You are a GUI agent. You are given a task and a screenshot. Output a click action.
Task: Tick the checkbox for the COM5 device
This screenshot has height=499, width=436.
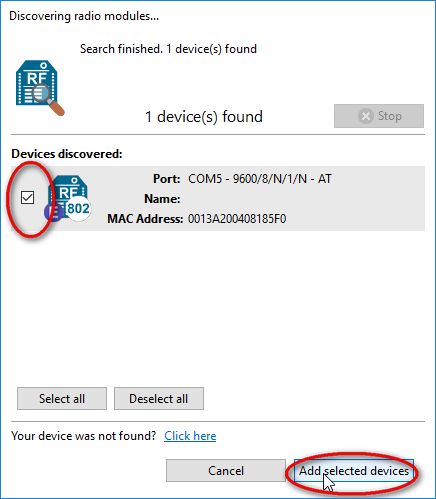(27, 197)
